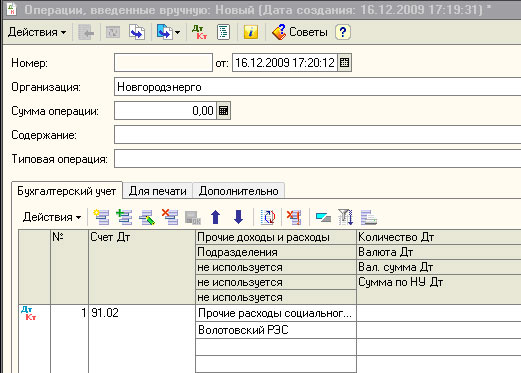Open the table Действия dropdown menu
Viewport: 521px width, 373px height.
[52, 217]
